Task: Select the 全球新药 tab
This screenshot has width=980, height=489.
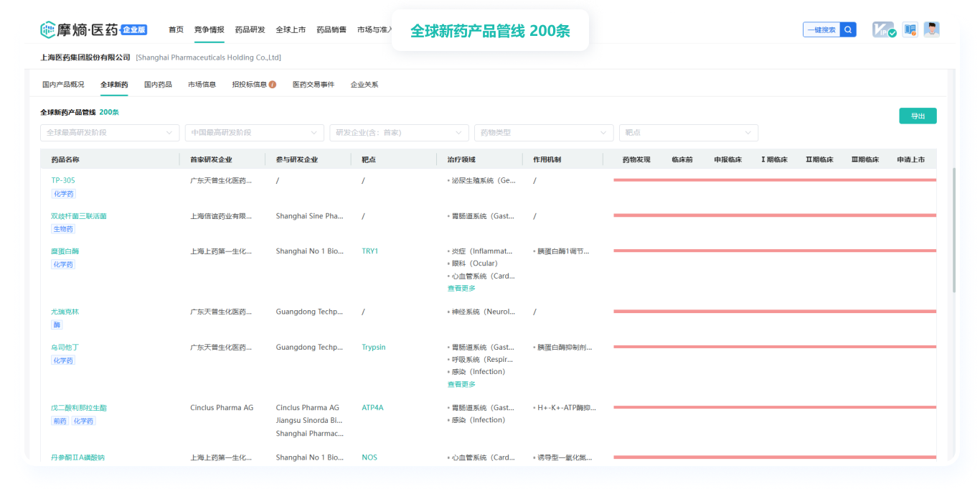Action: [x=114, y=85]
